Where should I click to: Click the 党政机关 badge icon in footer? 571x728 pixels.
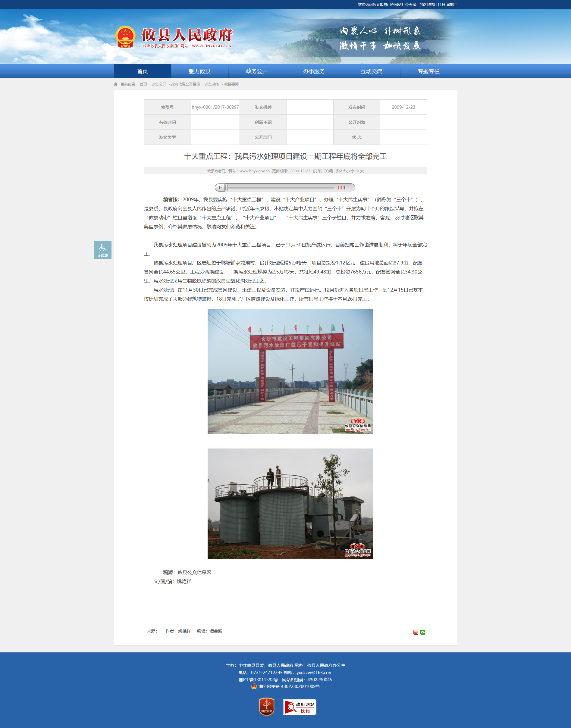(266, 707)
